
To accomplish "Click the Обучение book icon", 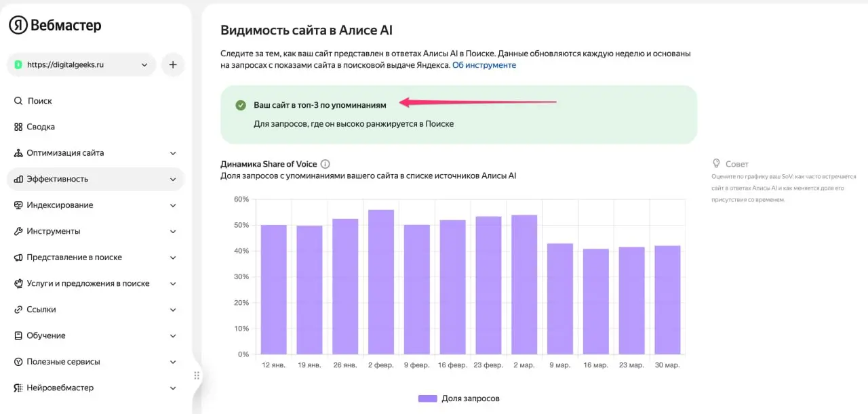I will [x=18, y=335].
